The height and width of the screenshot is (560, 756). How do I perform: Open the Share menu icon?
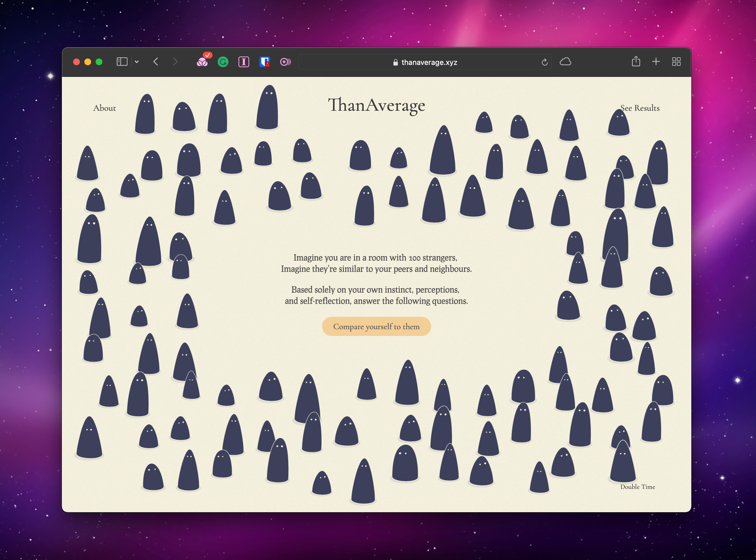click(636, 61)
